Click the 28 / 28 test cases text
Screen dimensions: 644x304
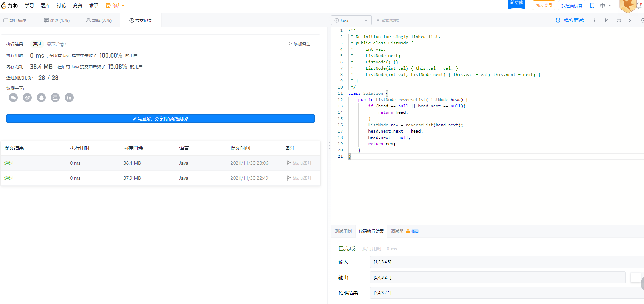pyautogui.click(x=48, y=78)
